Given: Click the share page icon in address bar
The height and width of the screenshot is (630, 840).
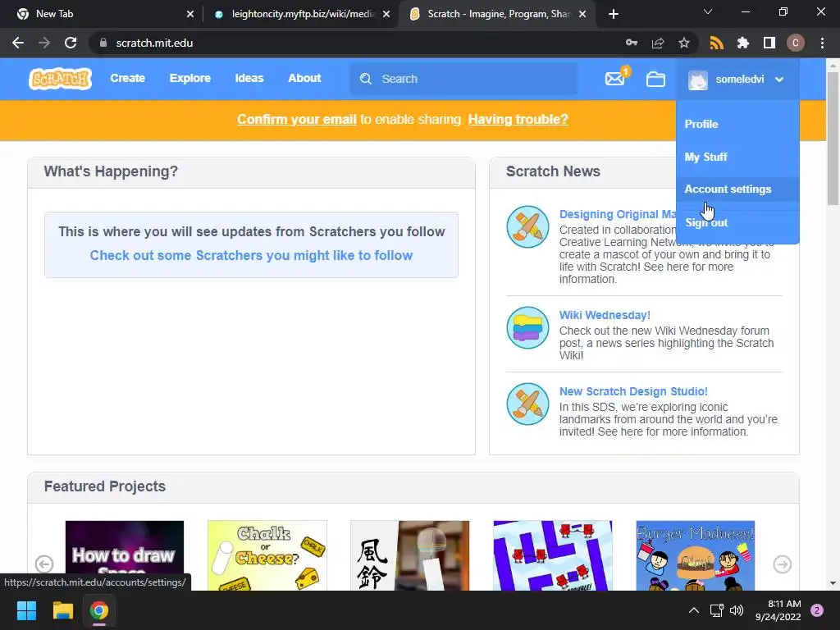Looking at the screenshot, I should click(658, 43).
